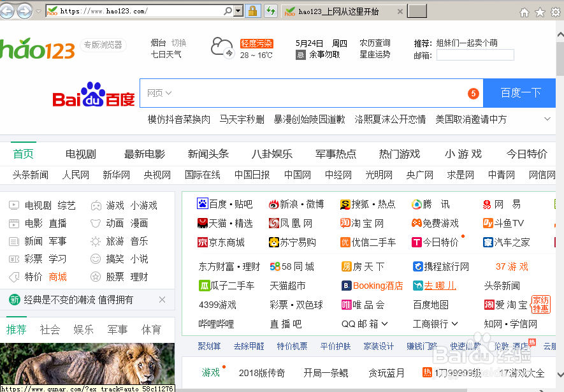This screenshot has height=392, width=564.
Task: Click the orange 5 notification badge
Action: tap(474, 94)
